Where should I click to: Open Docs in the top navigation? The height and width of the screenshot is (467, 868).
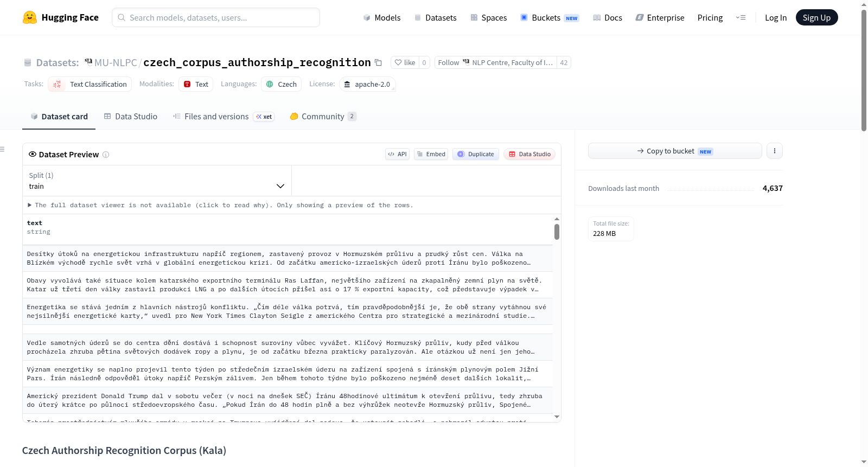tap(607, 17)
